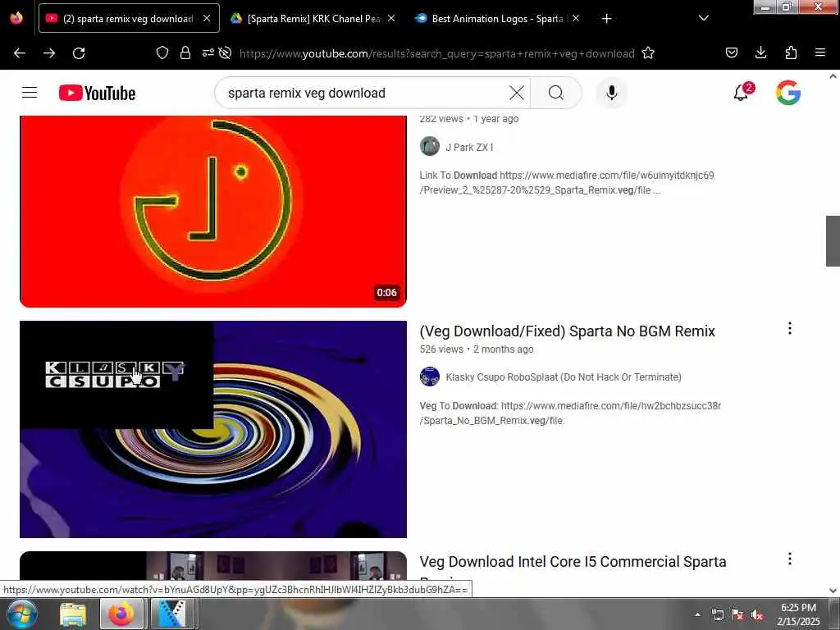The height and width of the screenshot is (630, 840).
Task: Open Action Center flag tray icon
Action: click(x=737, y=615)
